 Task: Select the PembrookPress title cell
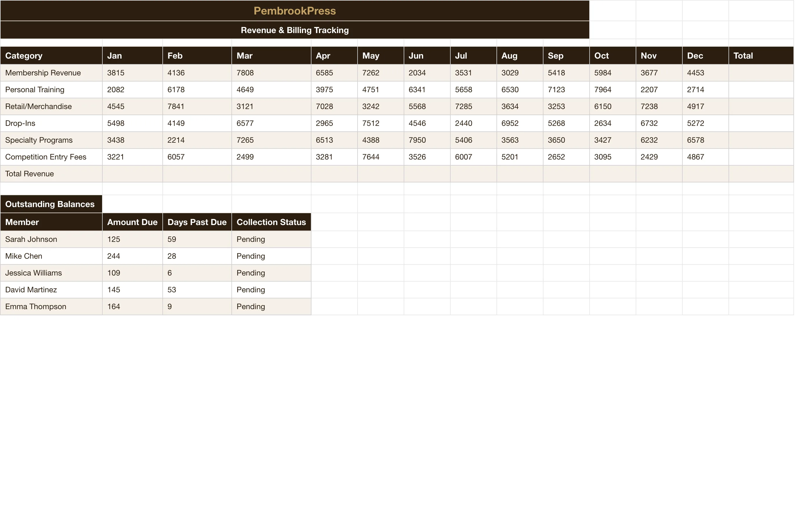[x=295, y=10]
